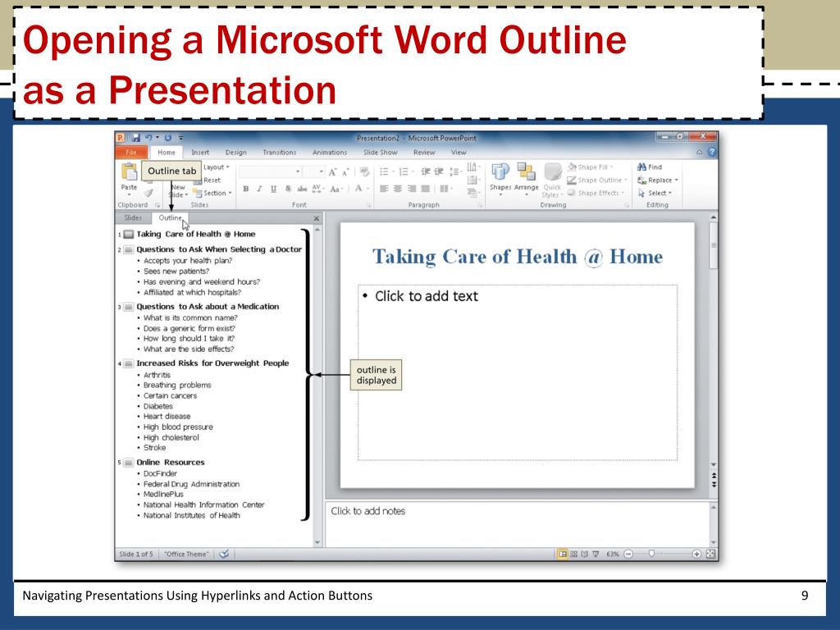Open the Layout dropdown

click(x=216, y=167)
